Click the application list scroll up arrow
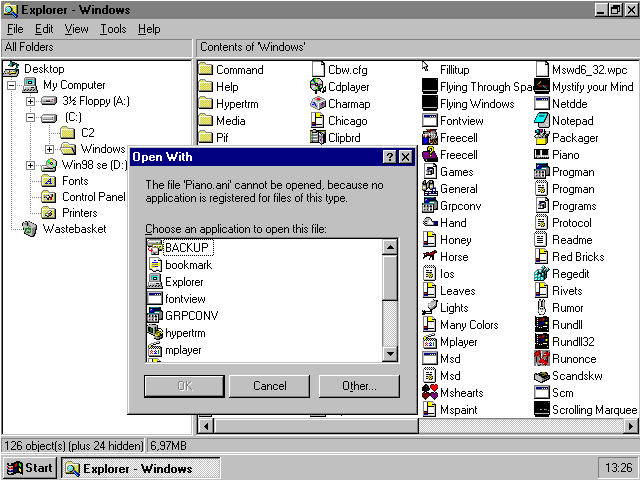 point(390,247)
